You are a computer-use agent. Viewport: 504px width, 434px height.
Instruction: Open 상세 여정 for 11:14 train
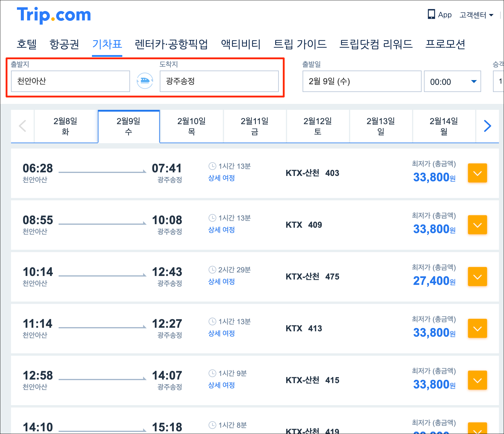click(x=221, y=333)
